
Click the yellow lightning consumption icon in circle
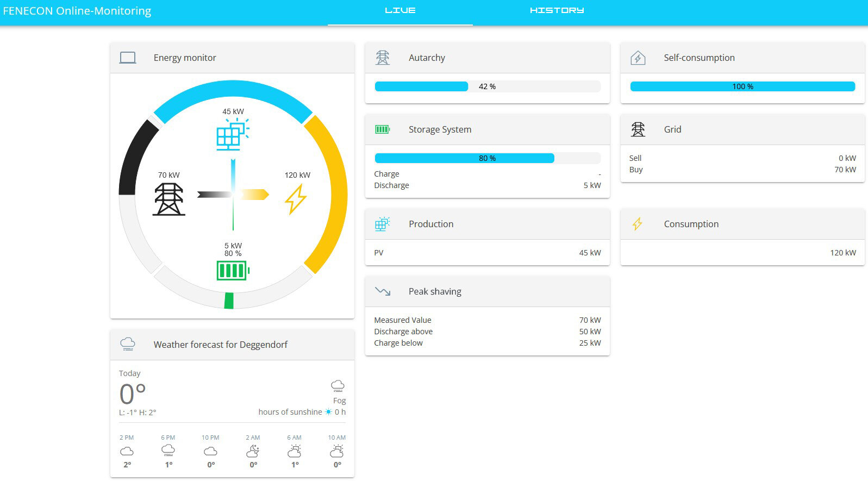296,199
